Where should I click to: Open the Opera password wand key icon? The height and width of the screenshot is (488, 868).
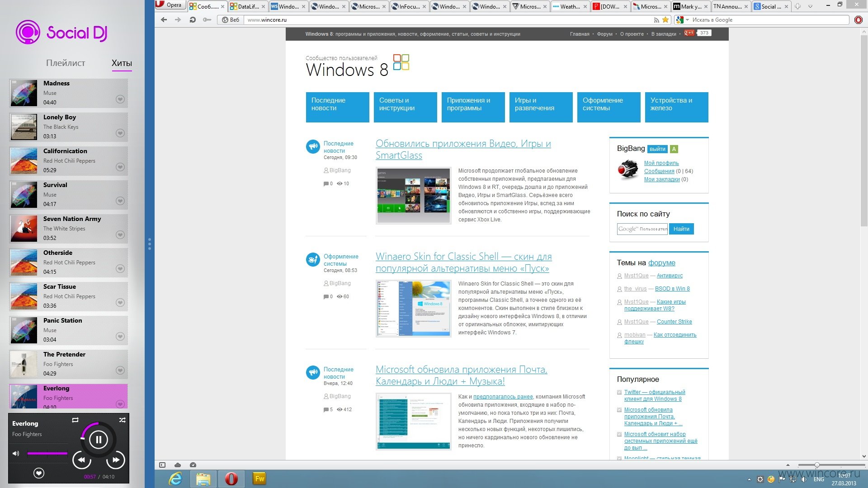coord(207,20)
